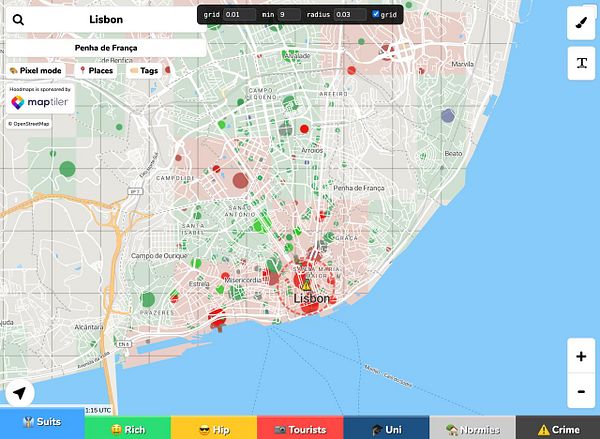
Task: Click the Campo de Ourique map label
Action: pyautogui.click(x=159, y=255)
